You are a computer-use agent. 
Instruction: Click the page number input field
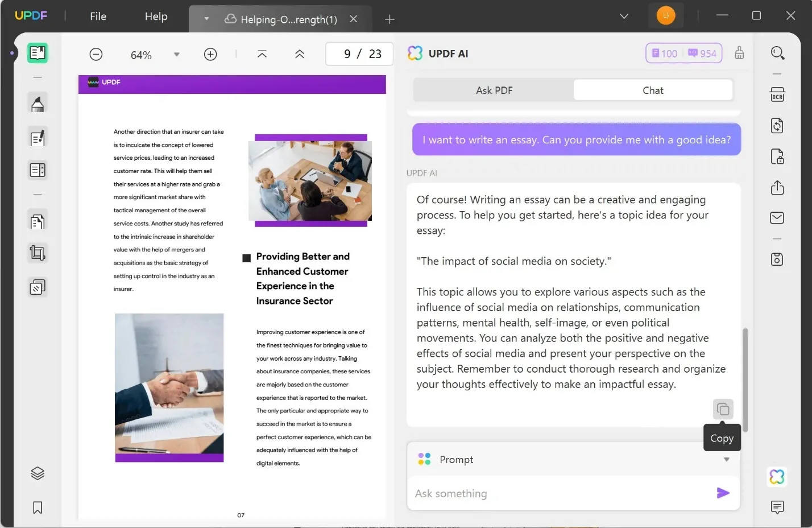click(359, 54)
